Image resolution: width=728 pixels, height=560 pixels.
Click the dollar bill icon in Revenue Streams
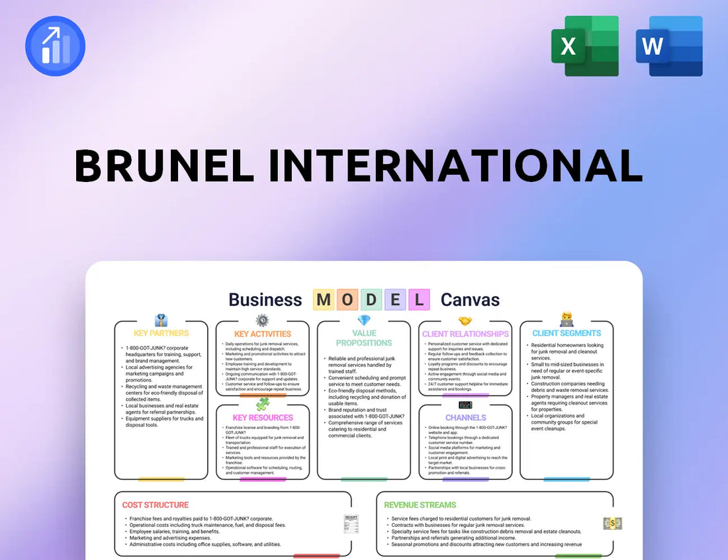[x=612, y=524]
